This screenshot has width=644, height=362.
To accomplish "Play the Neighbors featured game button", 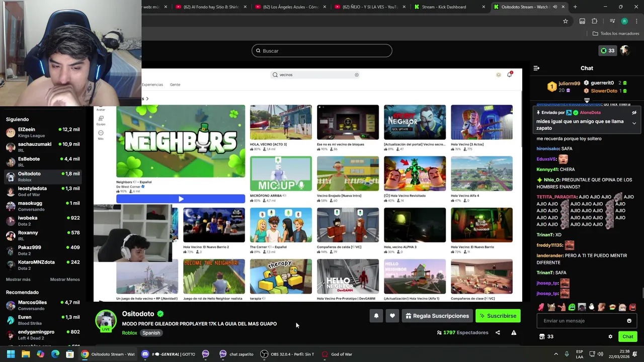I will coord(181,199).
